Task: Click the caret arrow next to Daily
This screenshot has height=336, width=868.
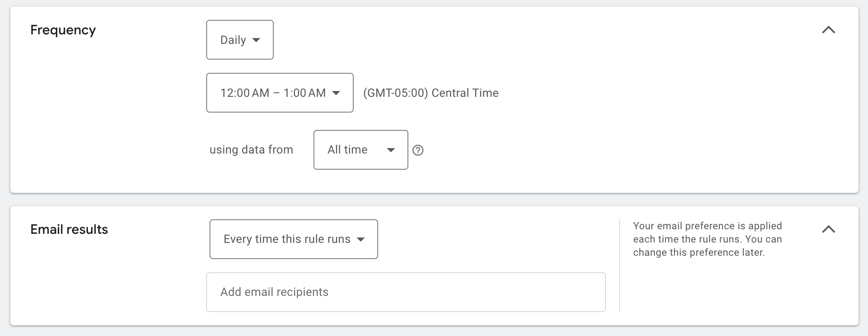Action: pyautogui.click(x=256, y=40)
